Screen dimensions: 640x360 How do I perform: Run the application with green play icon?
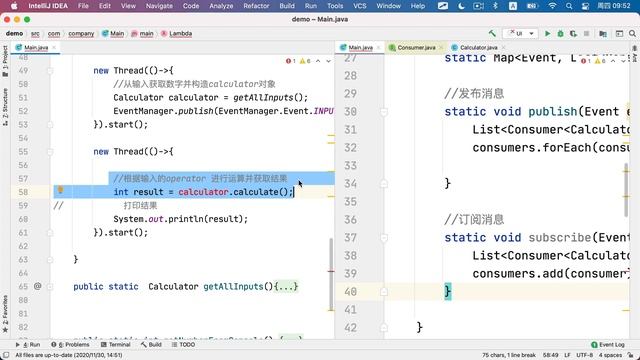pyautogui.click(x=547, y=33)
